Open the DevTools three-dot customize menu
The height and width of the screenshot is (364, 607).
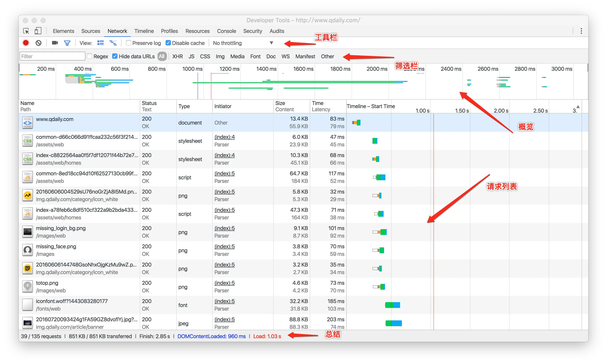point(581,31)
